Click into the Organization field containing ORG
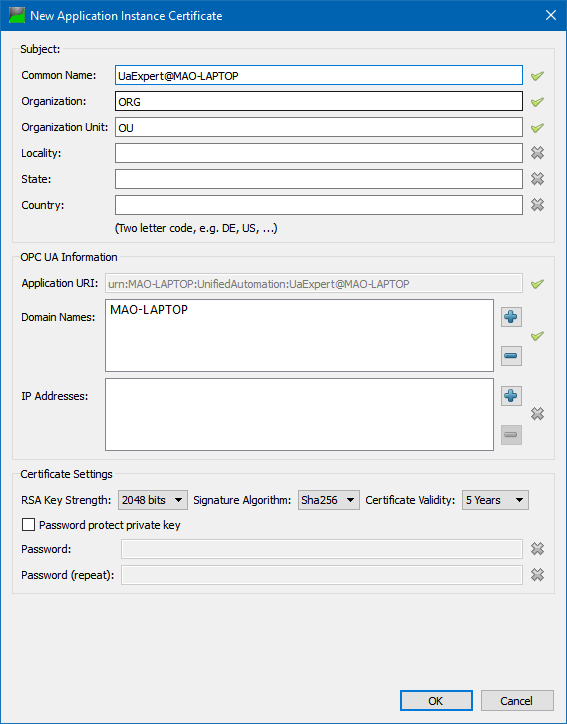 click(319, 101)
